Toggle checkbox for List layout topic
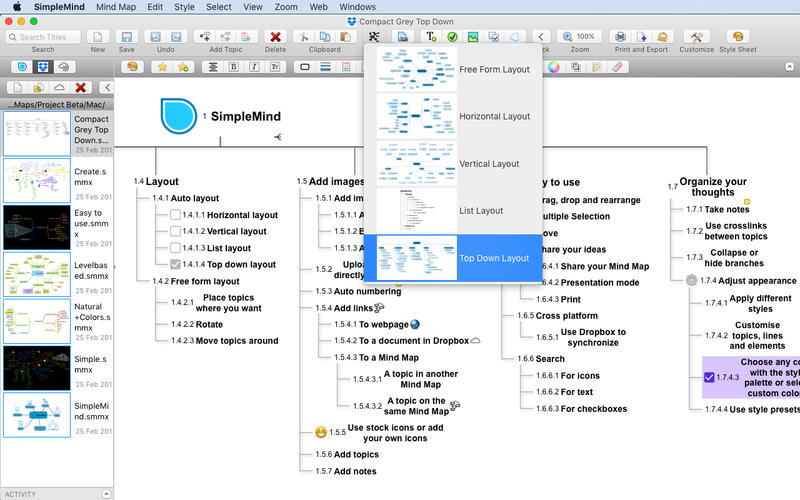 point(175,248)
